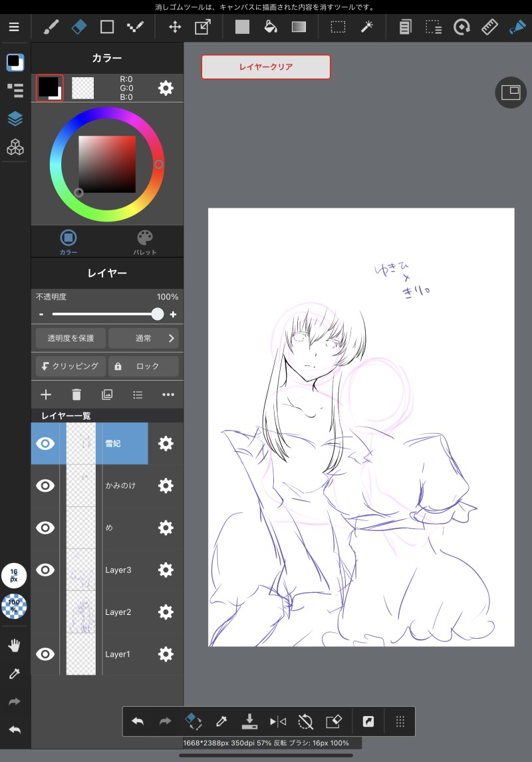The height and width of the screenshot is (762, 532).
Task: Select the Magic Wand tool
Action: 366,27
